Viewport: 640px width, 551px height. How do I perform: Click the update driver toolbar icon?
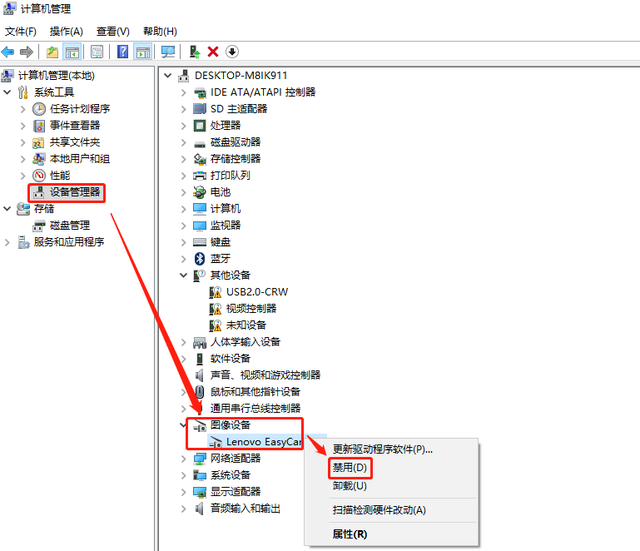point(195,52)
